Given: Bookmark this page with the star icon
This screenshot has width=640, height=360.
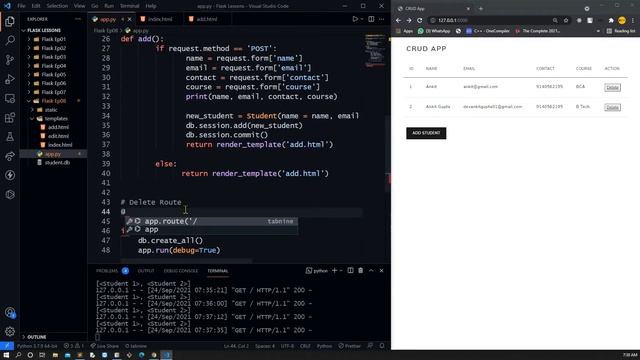Looking at the screenshot, I should (x=566, y=20).
